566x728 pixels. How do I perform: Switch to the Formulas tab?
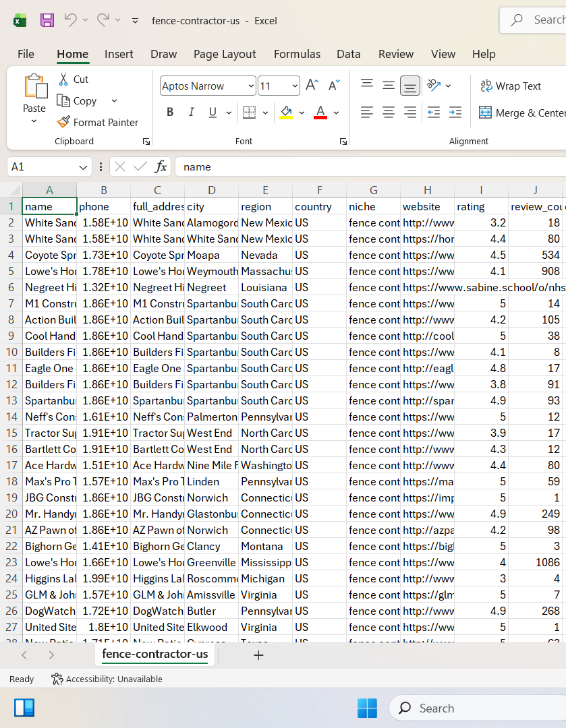[x=297, y=55]
